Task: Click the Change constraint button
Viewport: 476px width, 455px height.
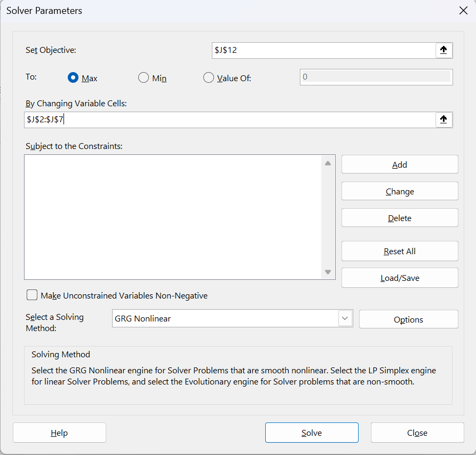Action: 400,191
